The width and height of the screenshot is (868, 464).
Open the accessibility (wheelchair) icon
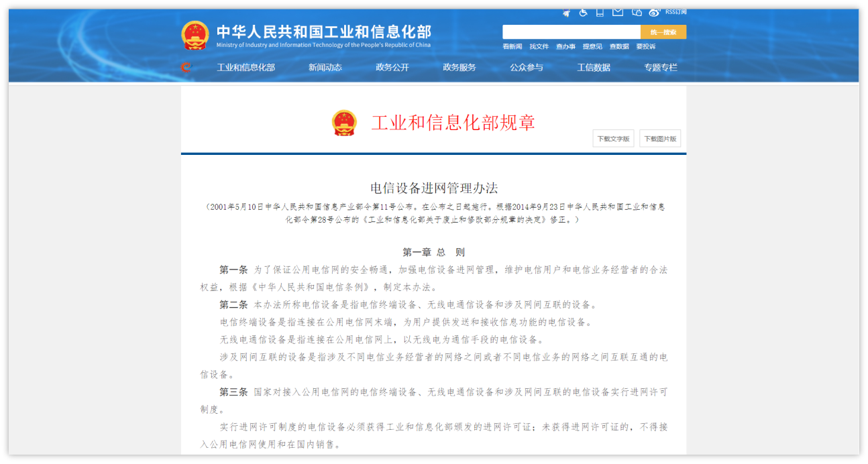pos(583,12)
